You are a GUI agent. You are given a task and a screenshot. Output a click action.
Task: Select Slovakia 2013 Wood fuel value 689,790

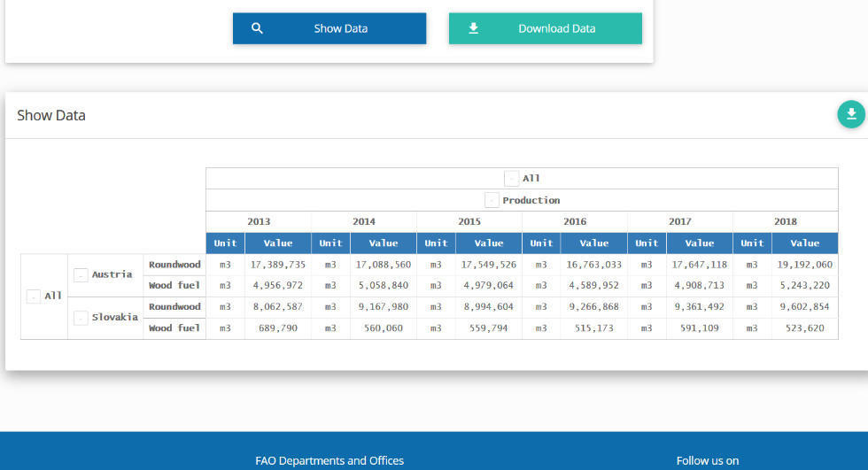pos(278,327)
